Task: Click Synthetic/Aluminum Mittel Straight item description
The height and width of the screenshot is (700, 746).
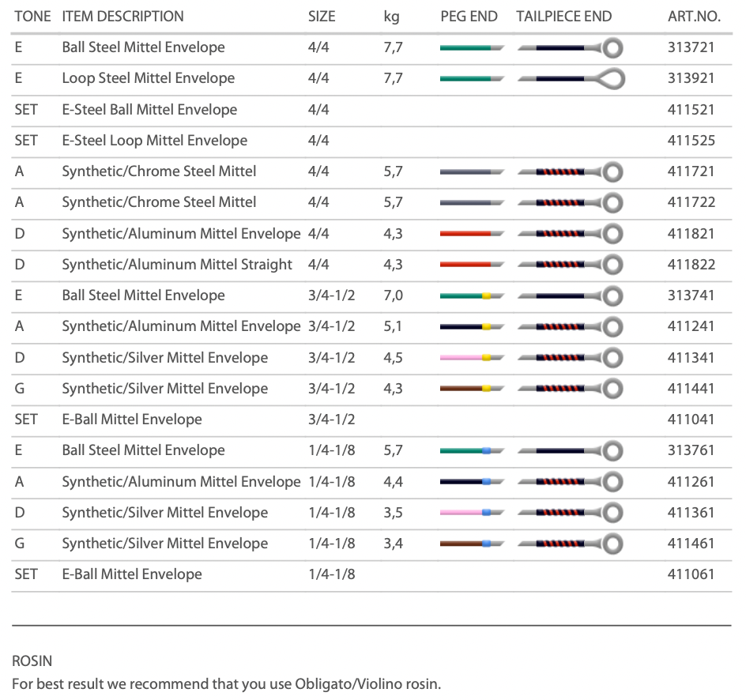Action: coord(177,265)
